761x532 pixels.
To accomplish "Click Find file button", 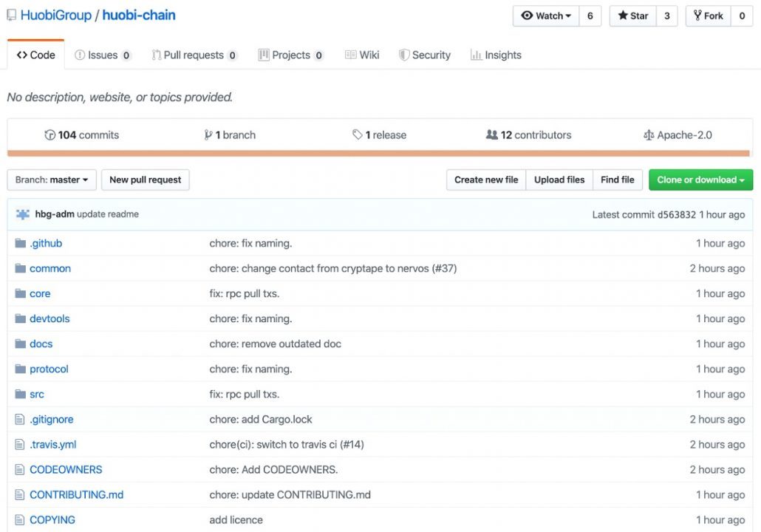I will pyautogui.click(x=618, y=180).
